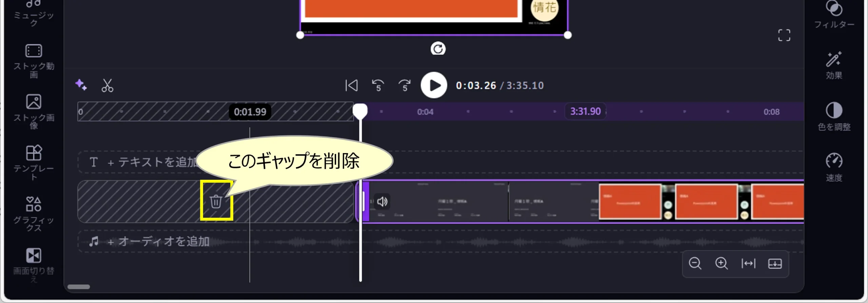Zoom out of the timeline
Screen dimensions: 868x303
click(x=695, y=263)
